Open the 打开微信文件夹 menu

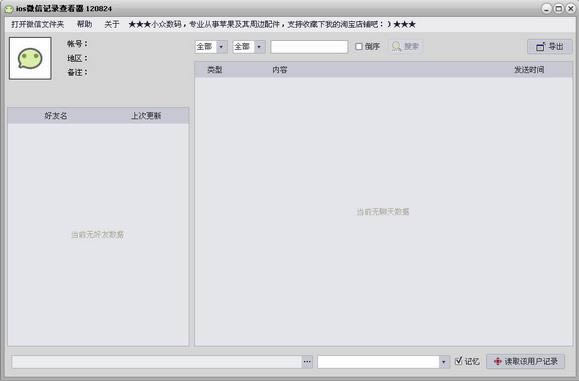tap(37, 24)
